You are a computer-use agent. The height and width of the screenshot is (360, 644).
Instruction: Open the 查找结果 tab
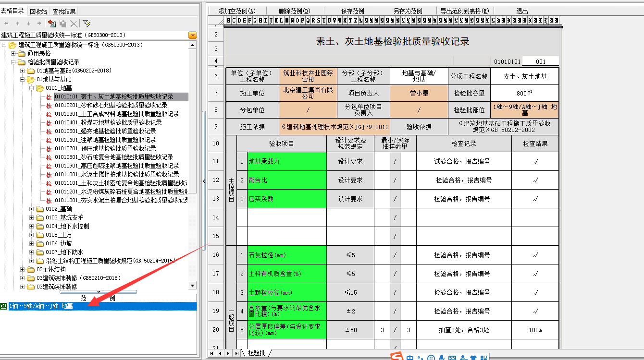[x=64, y=11]
